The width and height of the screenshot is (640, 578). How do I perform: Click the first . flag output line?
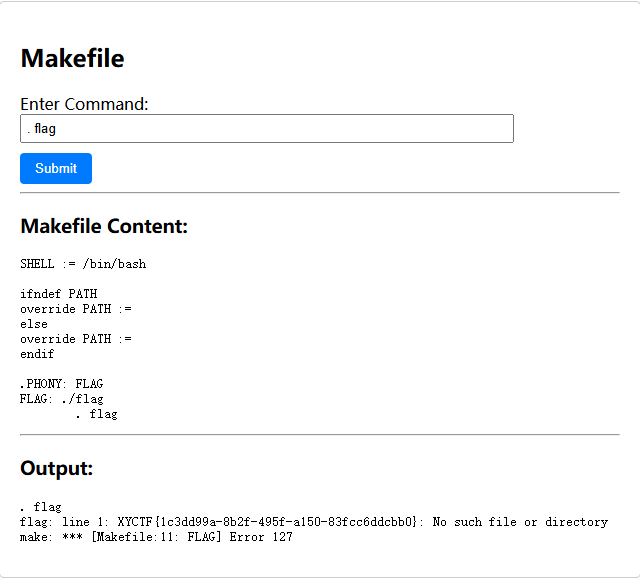pos(41,507)
